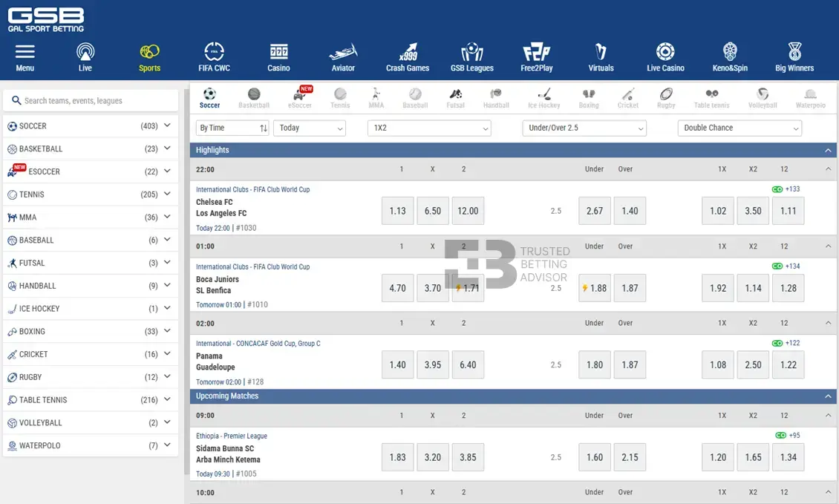Select Handball in the sport filter bar
This screenshot has width=839, height=504.
coord(496,99)
